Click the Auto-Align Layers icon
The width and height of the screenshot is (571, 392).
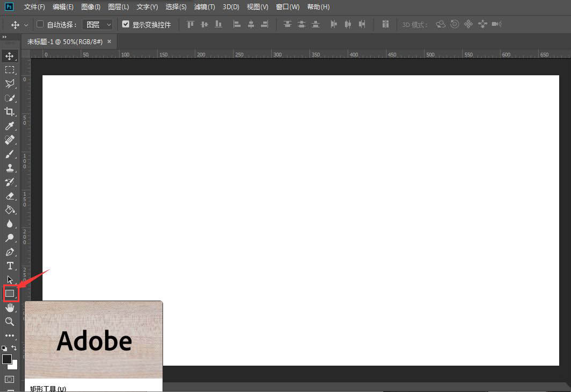pyautogui.click(x=385, y=24)
